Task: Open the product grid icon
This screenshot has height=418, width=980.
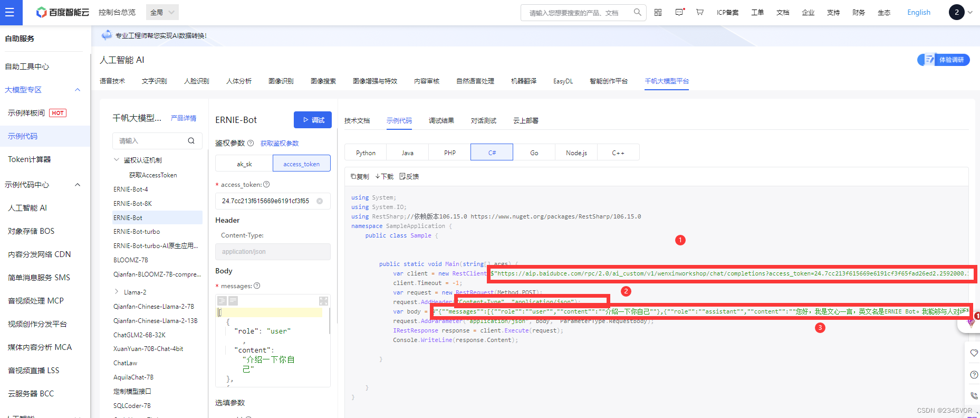Action: 658,12
